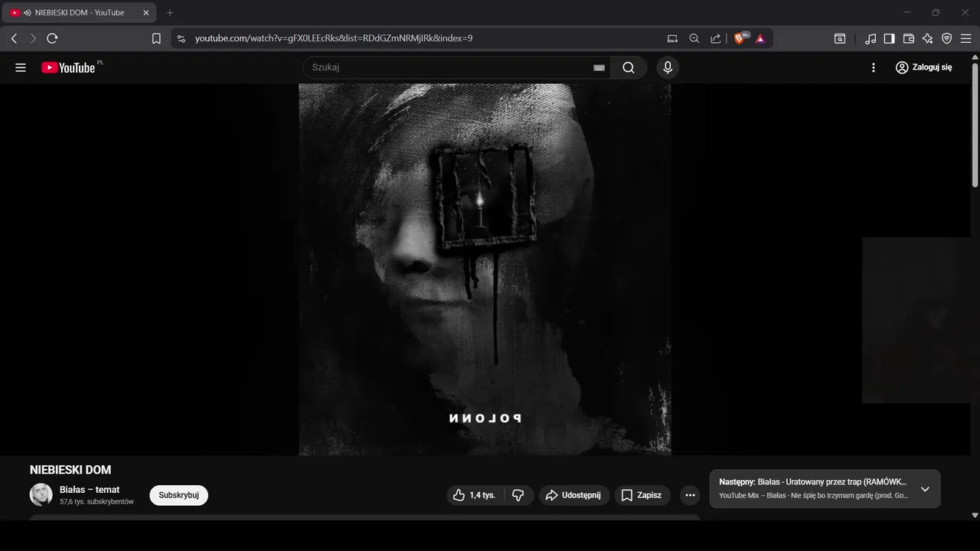Open Białas – temat channel link

90,490
